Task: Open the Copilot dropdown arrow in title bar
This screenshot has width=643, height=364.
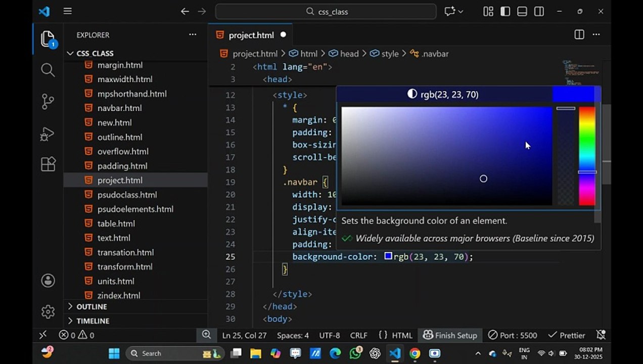Action: [461, 11]
